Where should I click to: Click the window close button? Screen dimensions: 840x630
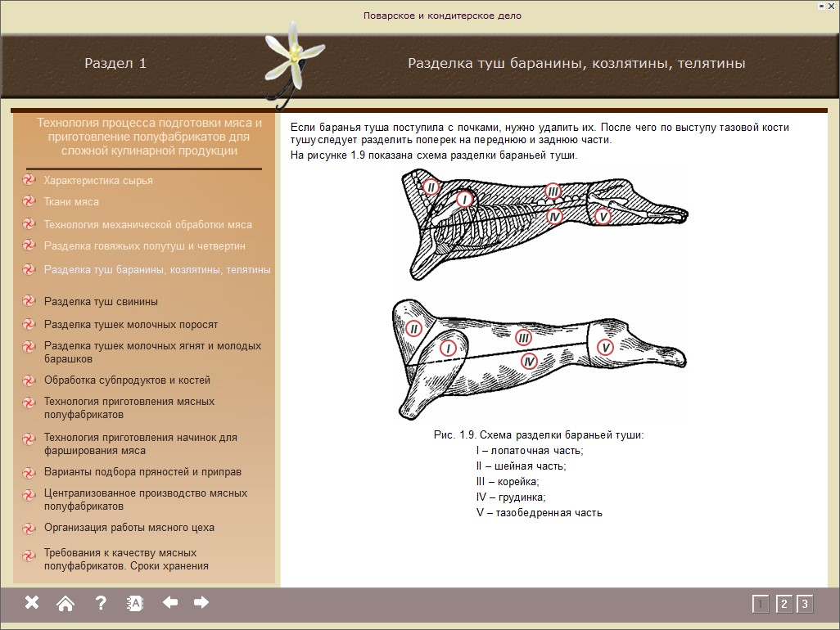833,6
